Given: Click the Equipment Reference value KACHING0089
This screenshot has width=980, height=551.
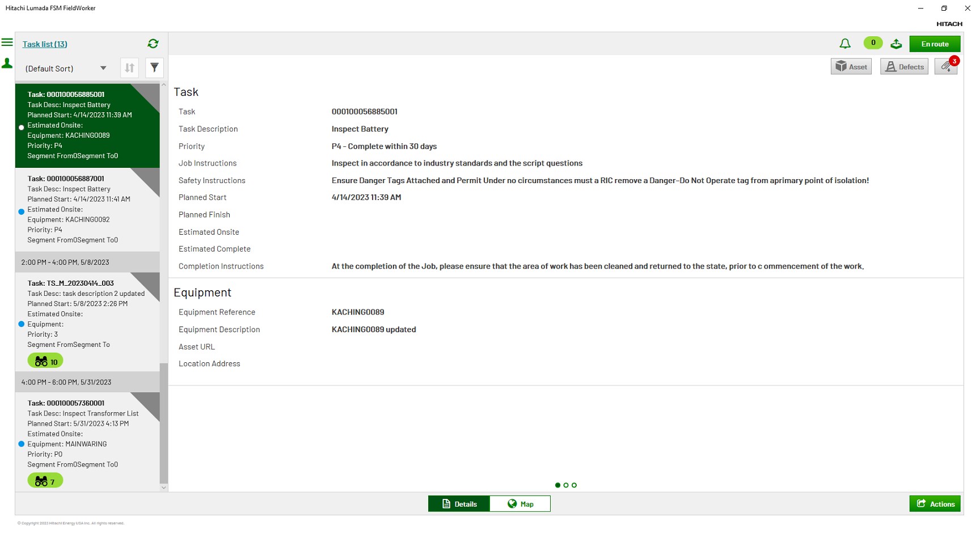Looking at the screenshot, I should pos(358,312).
